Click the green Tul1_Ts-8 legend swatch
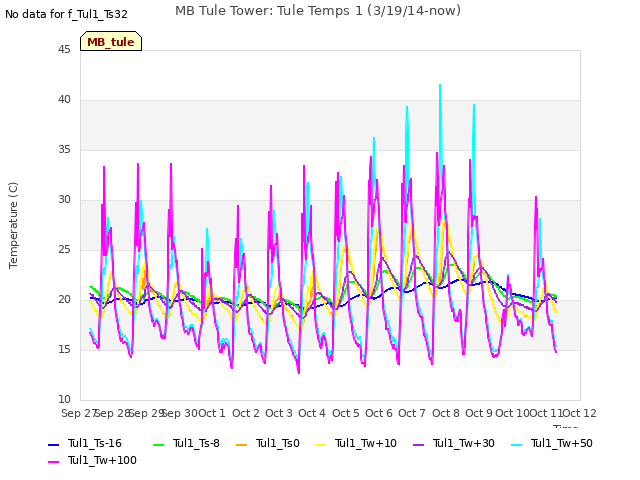This screenshot has width=640, height=480. tap(158, 444)
